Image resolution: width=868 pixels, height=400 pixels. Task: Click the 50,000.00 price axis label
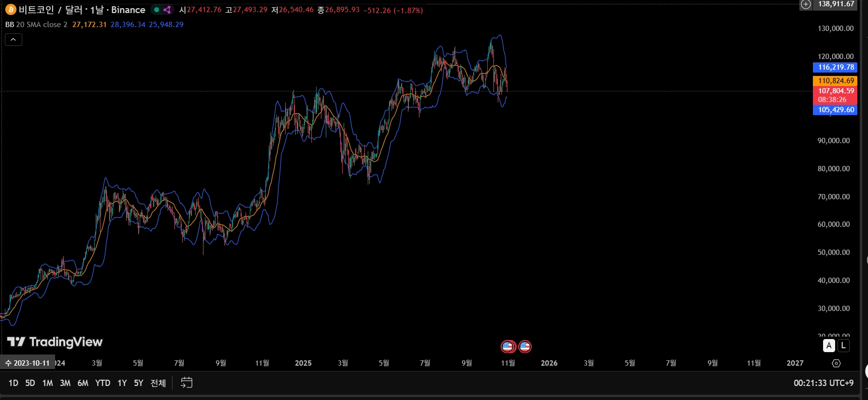pos(834,252)
